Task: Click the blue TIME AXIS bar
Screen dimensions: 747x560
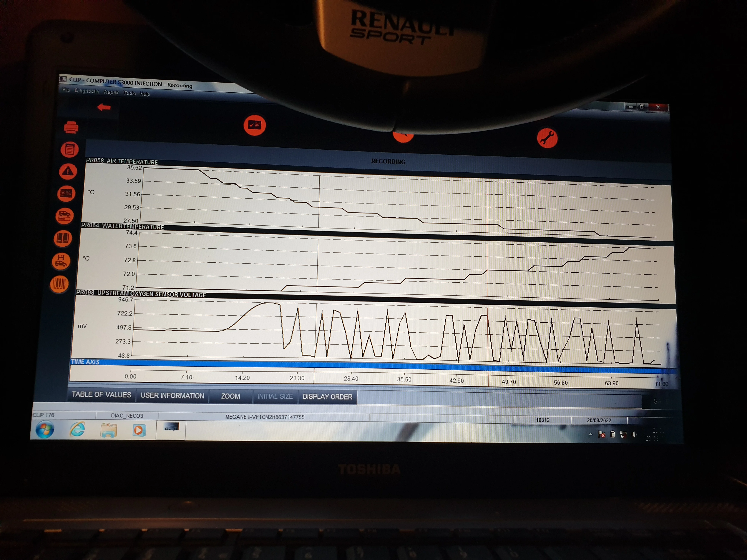Action: 373,365
